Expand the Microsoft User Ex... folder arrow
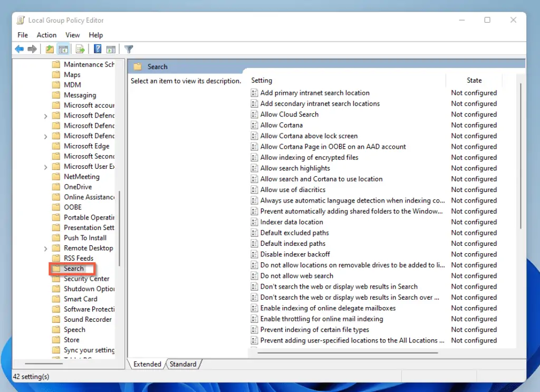This screenshot has height=392, width=540. coord(46,167)
